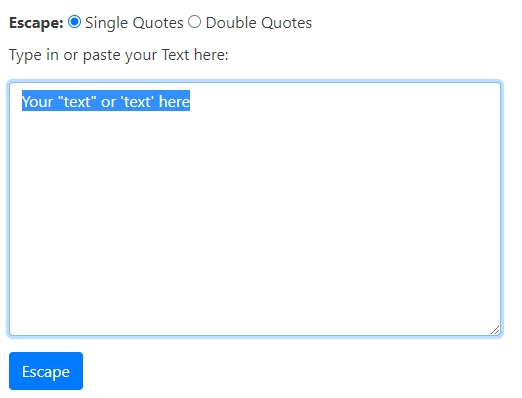
Task: Click the word "Quotes" beside Double
Action: [286, 23]
